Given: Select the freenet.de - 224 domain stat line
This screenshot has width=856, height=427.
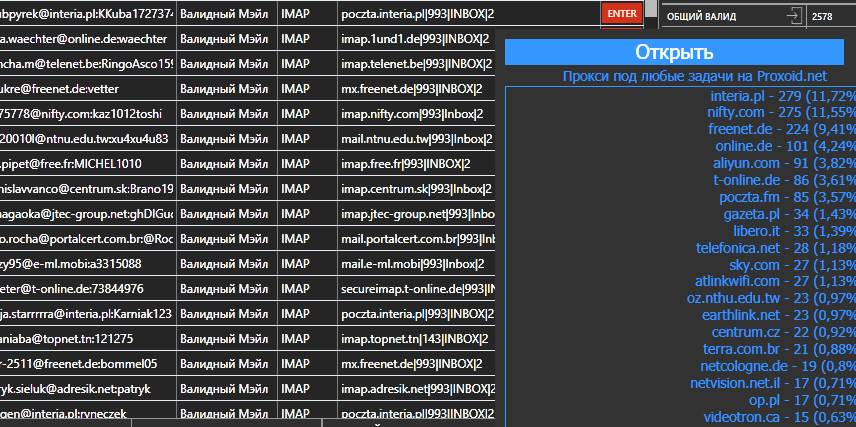Looking at the screenshot, I should click(x=782, y=129).
